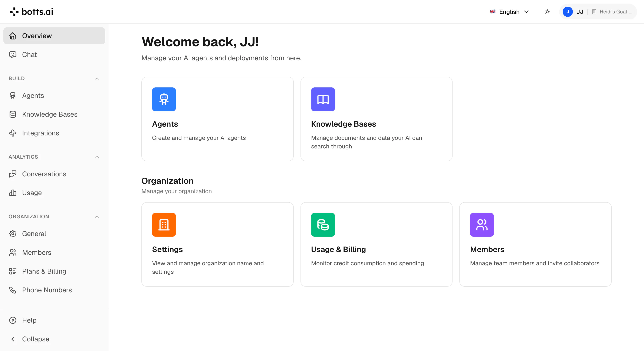Click the Conversations bubbles icon in sidebar
This screenshot has height=351, width=644.
13,174
